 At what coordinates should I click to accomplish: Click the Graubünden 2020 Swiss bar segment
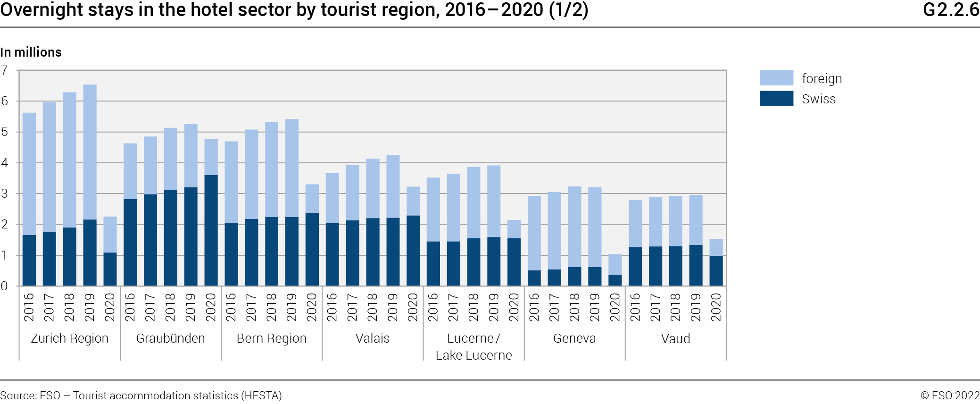coord(211,230)
